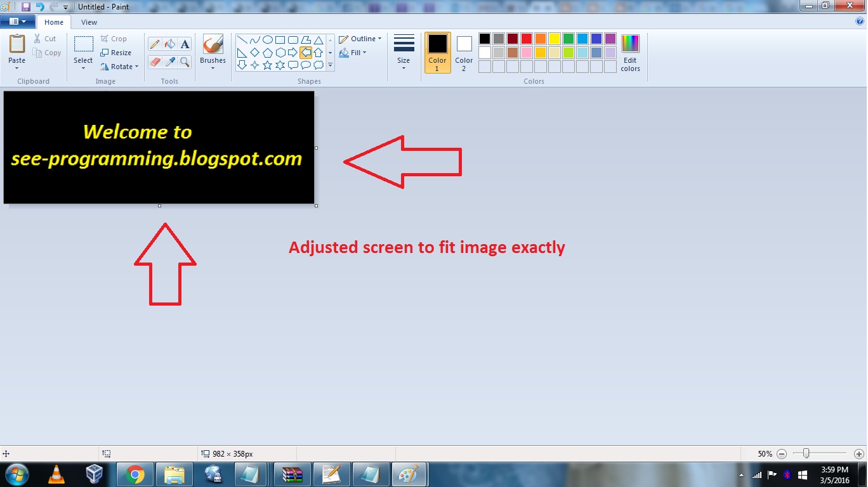Zoom out with the minus button

[782, 454]
